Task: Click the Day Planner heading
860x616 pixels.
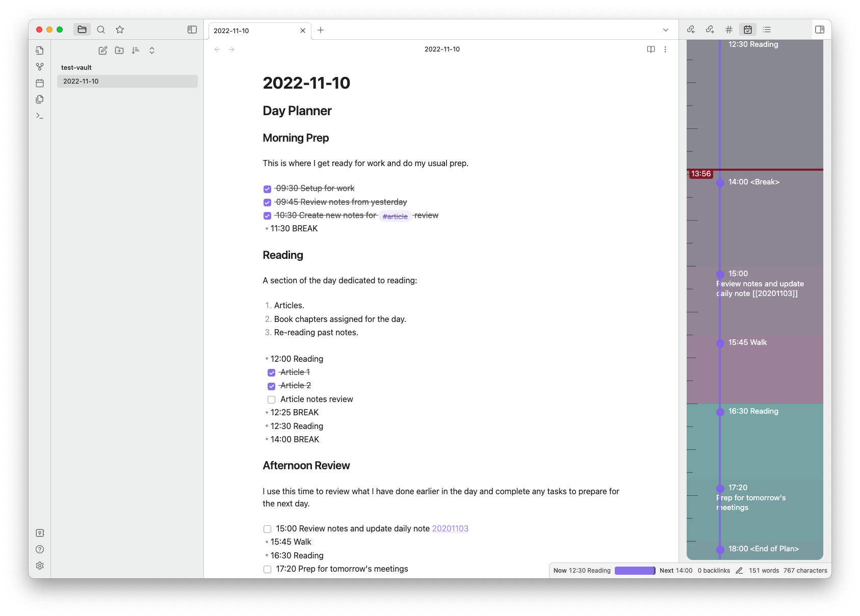Action: (x=297, y=111)
